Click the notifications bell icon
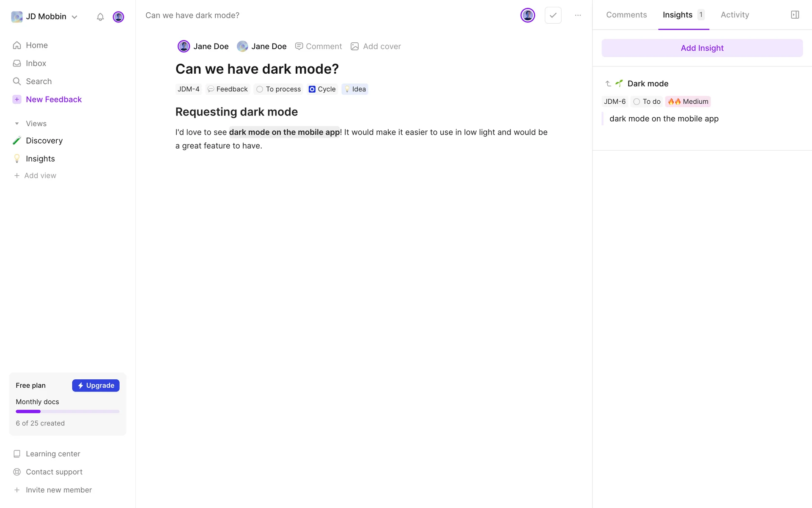Screen dimensions: 812x508 (100, 17)
